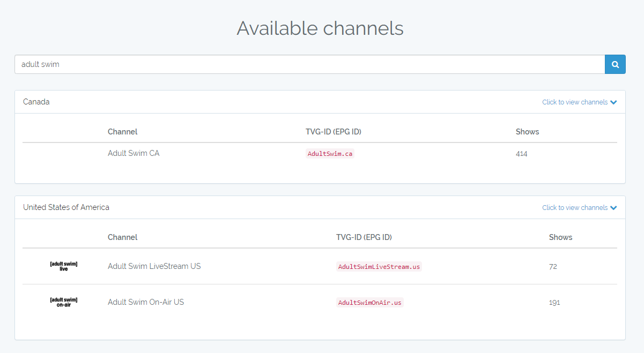This screenshot has width=644, height=353.
Task: Click the Shows column header in Canada table
Action: click(527, 132)
